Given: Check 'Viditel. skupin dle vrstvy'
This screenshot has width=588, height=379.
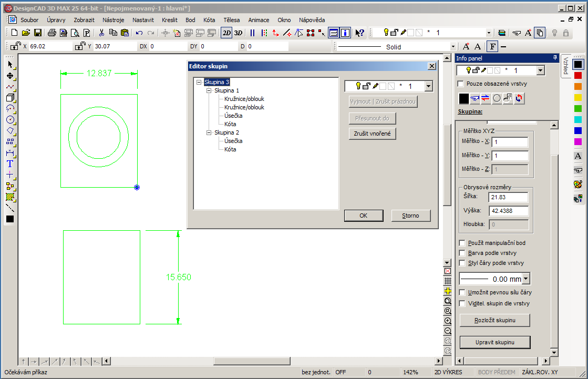Looking at the screenshot, I should (x=462, y=304).
